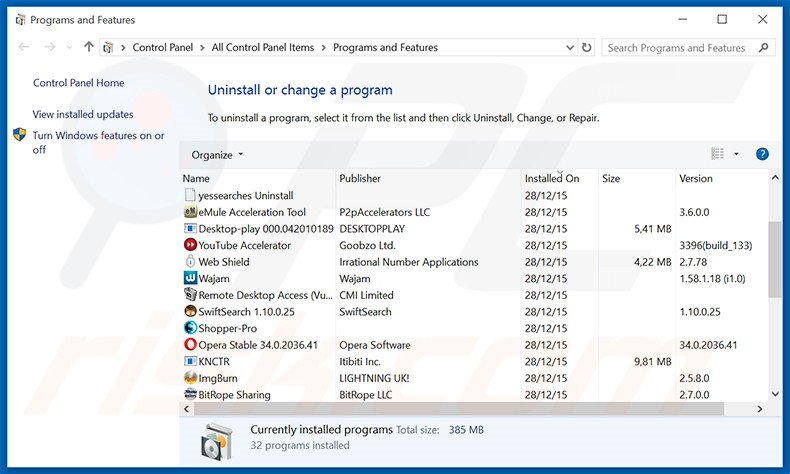
Task: Select the SwiftSearch 1.10.0.25 name
Action: pos(246,312)
